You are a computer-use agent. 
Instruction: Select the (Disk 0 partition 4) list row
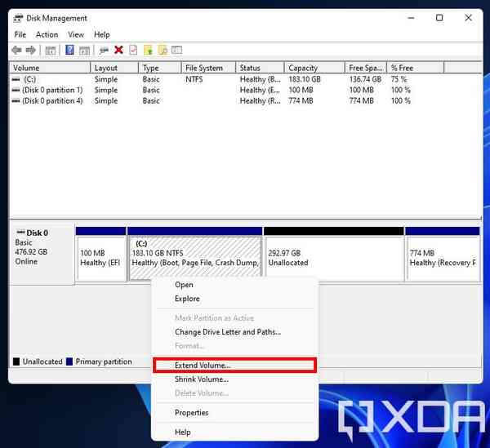coord(52,100)
